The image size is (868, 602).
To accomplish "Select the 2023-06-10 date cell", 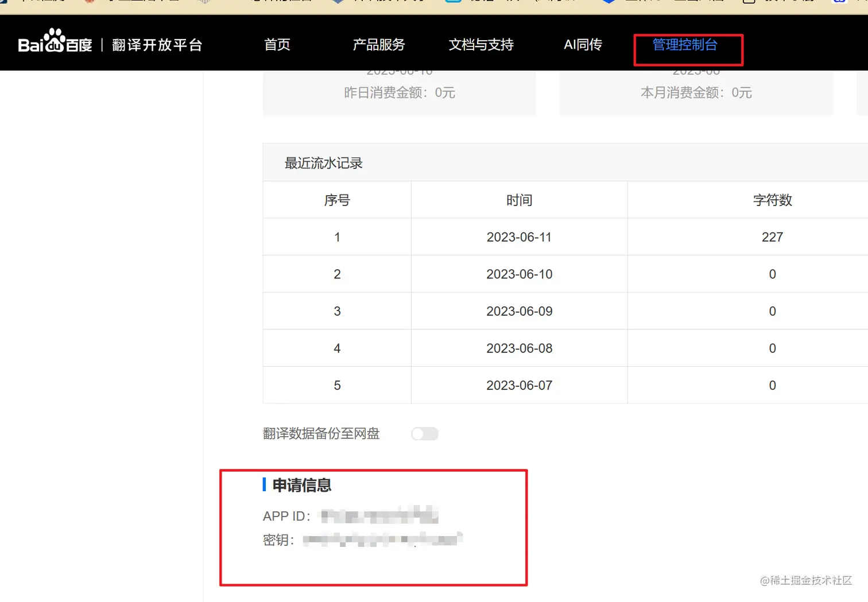I will pyautogui.click(x=520, y=274).
